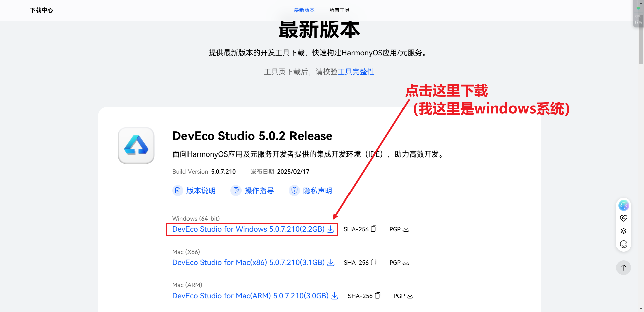644x312 pixels.
Task: Click the scrollbar down arrow
Action: pyautogui.click(x=641, y=309)
